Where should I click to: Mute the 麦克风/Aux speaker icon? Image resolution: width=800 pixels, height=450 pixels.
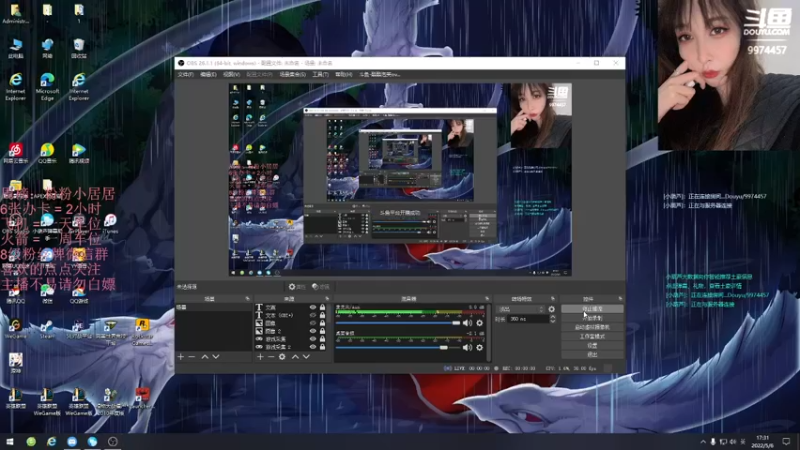pyautogui.click(x=467, y=323)
